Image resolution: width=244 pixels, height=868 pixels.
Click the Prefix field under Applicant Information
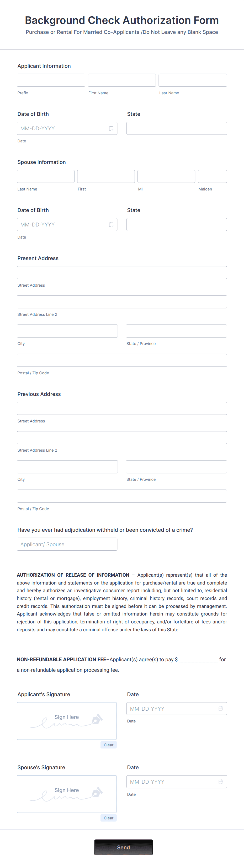click(51, 80)
